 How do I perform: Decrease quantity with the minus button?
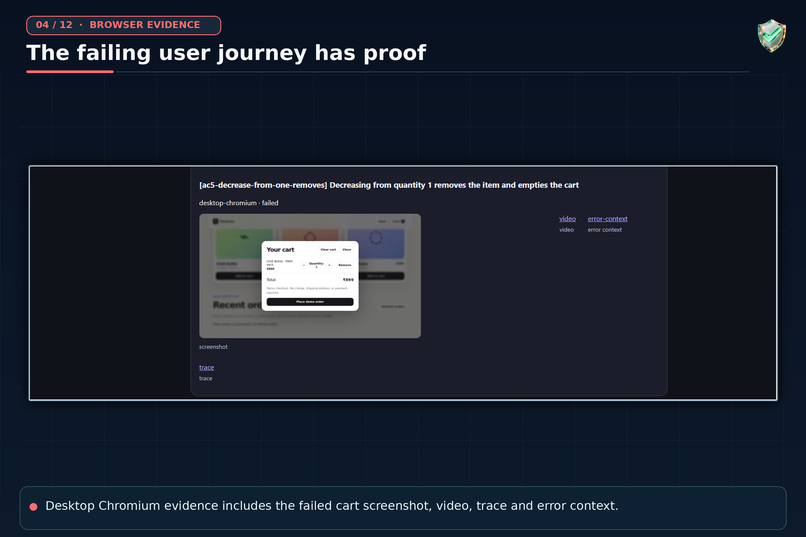[x=303, y=265]
